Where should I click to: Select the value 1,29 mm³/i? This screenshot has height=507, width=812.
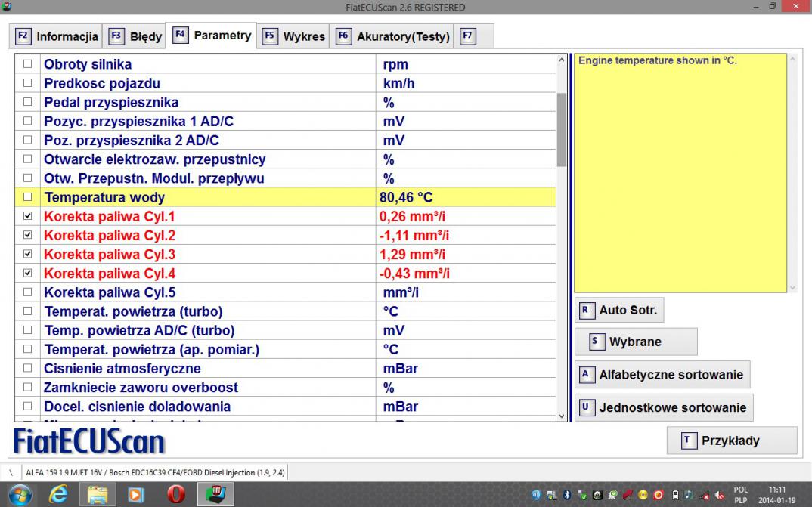coord(412,255)
